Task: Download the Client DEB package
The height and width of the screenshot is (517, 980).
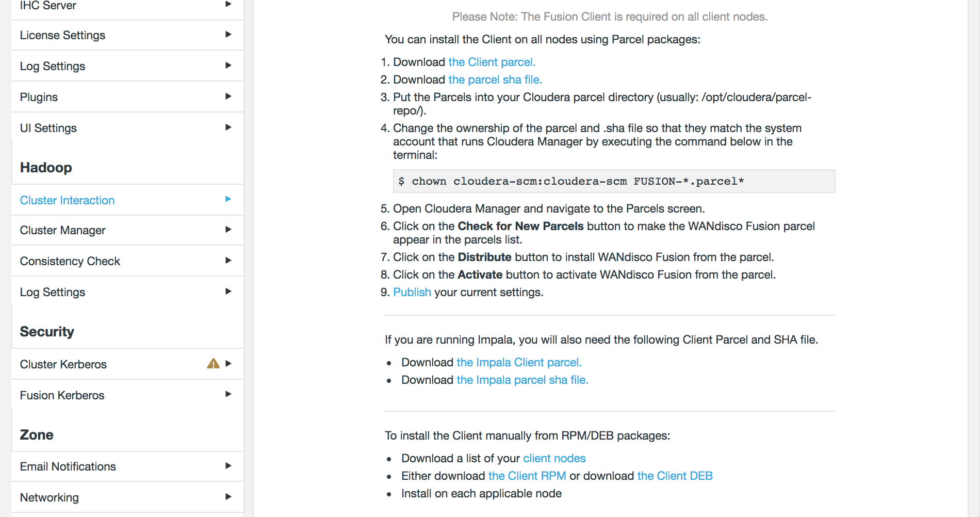Action: 674,476
